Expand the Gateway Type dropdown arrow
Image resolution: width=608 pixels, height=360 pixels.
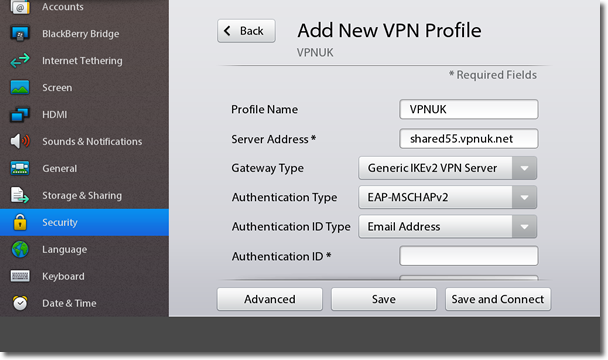point(524,168)
